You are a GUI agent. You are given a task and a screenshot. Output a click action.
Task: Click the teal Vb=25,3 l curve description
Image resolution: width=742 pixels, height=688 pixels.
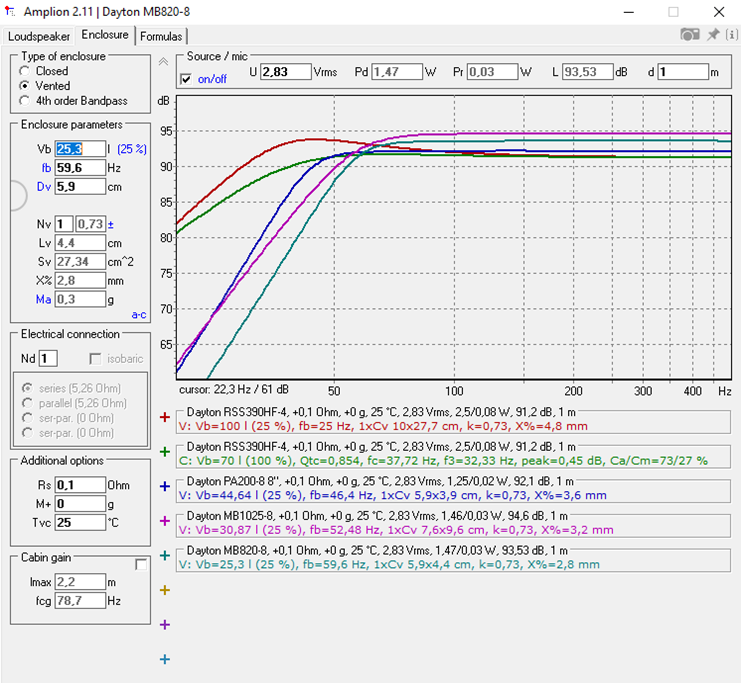[389, 565]
